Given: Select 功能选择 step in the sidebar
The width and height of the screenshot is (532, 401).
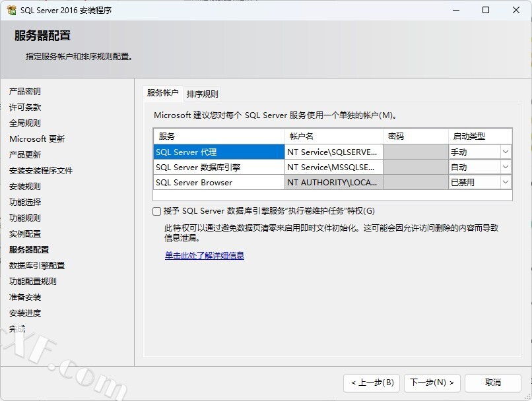Looking at the screenshot, I should [x=25, y=202].
